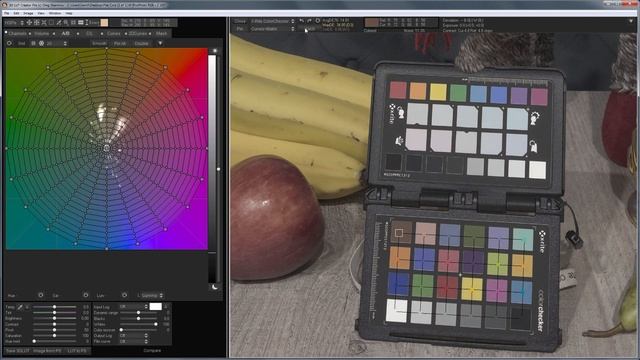Open the Window menu
The image size is (640, 360).
pyautogui.click(x=55, y=13)
